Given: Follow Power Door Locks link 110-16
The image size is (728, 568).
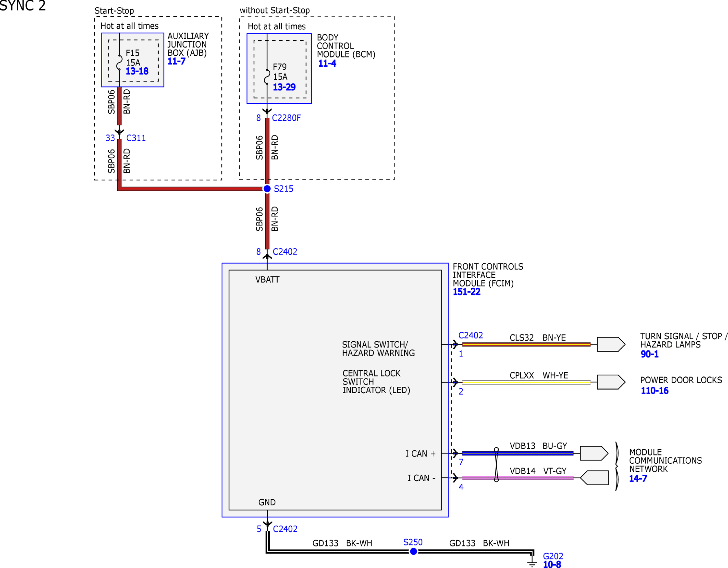Looking at the screenshot, I should (655, 391).
